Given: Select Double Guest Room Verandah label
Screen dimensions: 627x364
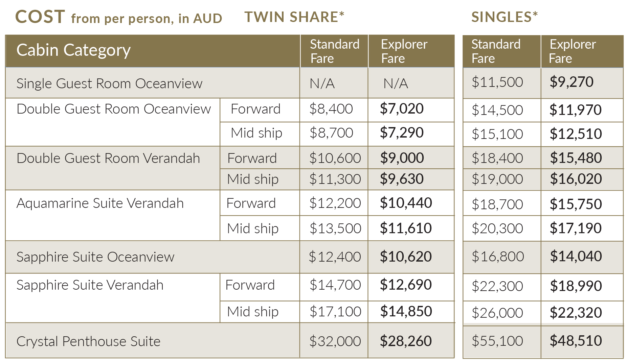Looking at the screenshot, I should 108,158.
